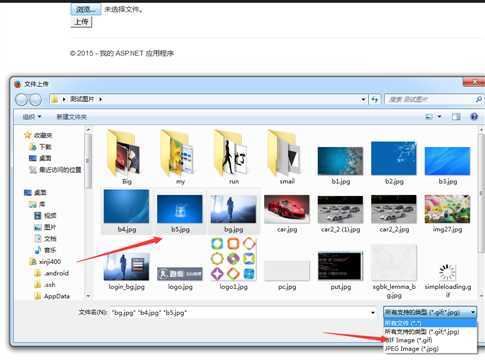This screenshot has height=360, width=485.
Task: Click the 测试图片 path segment in address bar
Action: click(x=82, y=99)
